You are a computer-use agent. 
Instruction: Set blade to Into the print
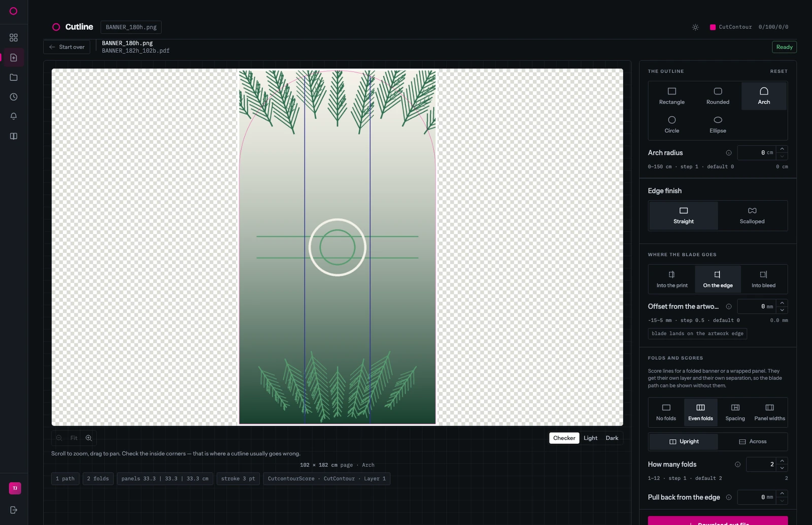tap(672, 279)
